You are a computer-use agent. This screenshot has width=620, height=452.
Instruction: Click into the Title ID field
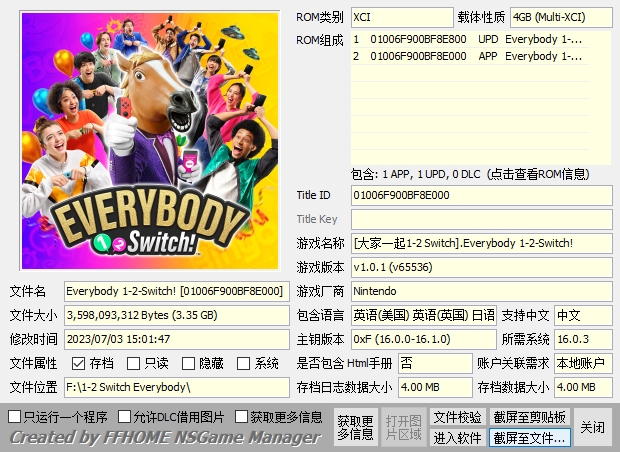tap(481, 195)
